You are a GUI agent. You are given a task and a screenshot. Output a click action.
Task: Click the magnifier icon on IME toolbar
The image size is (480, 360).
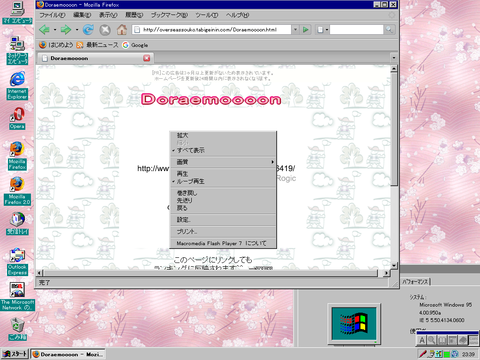coord(432,340)
